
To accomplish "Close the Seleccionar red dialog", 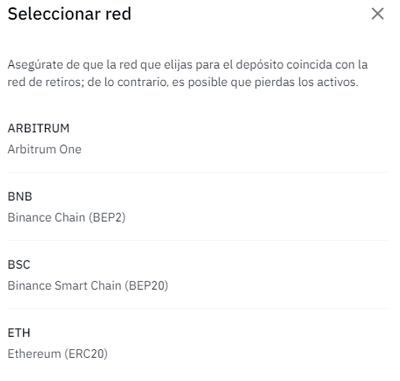I will 378,14.
